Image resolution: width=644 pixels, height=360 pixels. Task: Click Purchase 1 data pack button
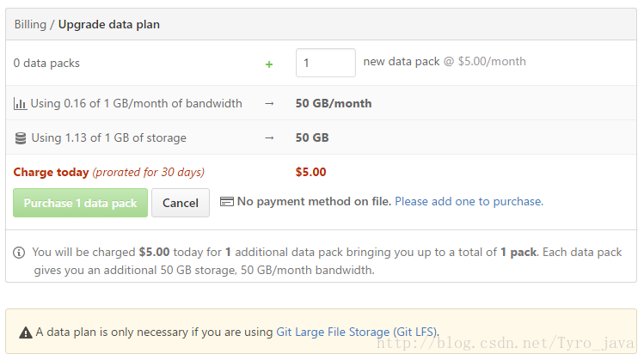click(81, 203)
